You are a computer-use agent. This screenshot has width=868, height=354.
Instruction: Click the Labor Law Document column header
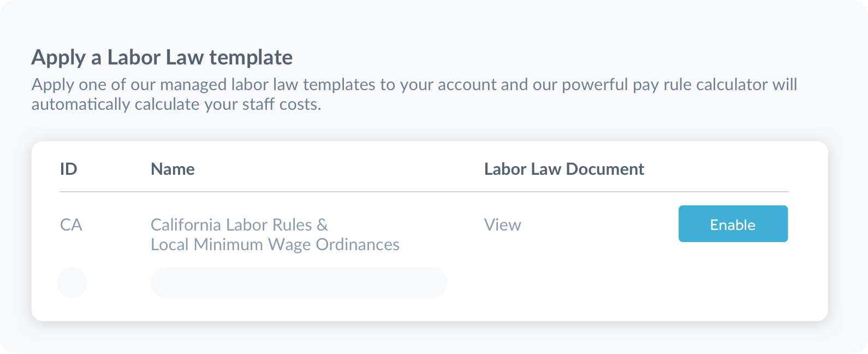coord(564,169)
